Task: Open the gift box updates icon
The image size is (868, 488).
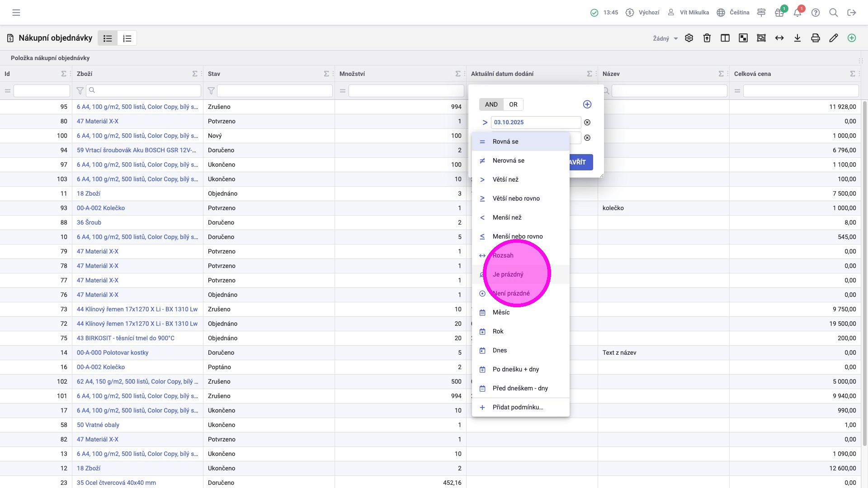Action: [779, 13]
